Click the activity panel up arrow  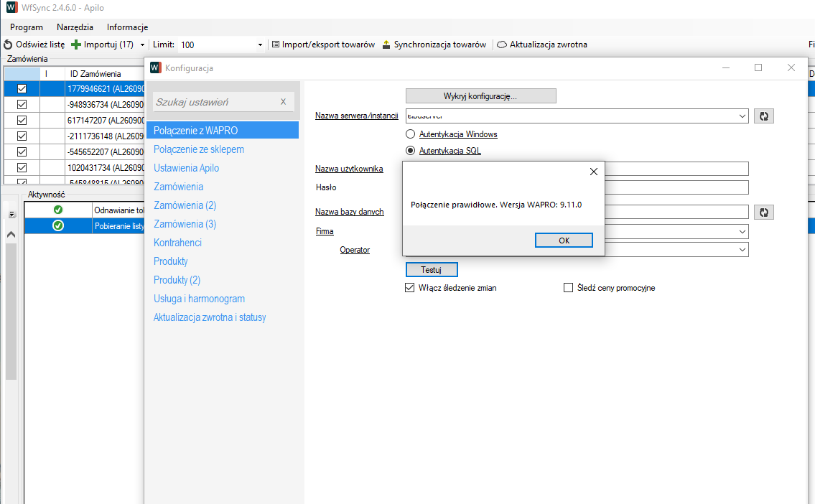11,235
